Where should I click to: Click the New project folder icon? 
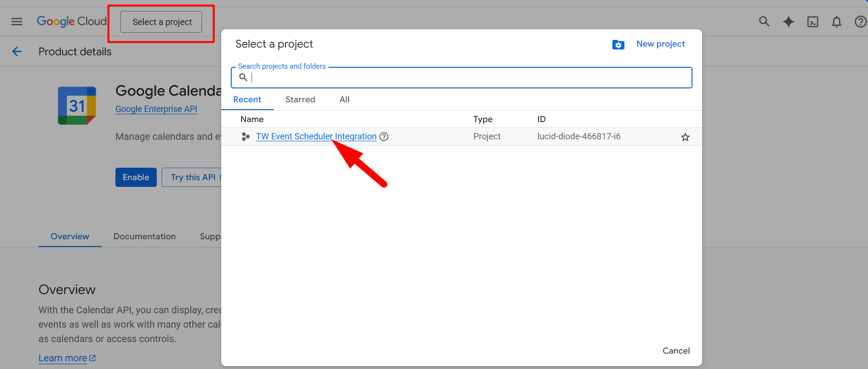(x=618, y=45)
